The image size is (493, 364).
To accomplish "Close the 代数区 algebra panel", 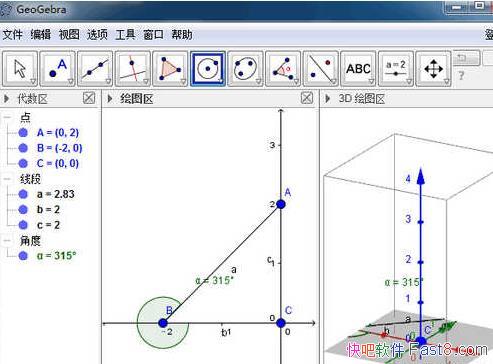I will click(89, 98).
